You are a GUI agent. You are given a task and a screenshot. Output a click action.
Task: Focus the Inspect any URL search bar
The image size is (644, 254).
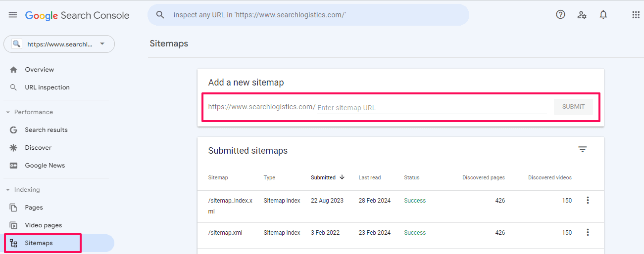[308, 15]
